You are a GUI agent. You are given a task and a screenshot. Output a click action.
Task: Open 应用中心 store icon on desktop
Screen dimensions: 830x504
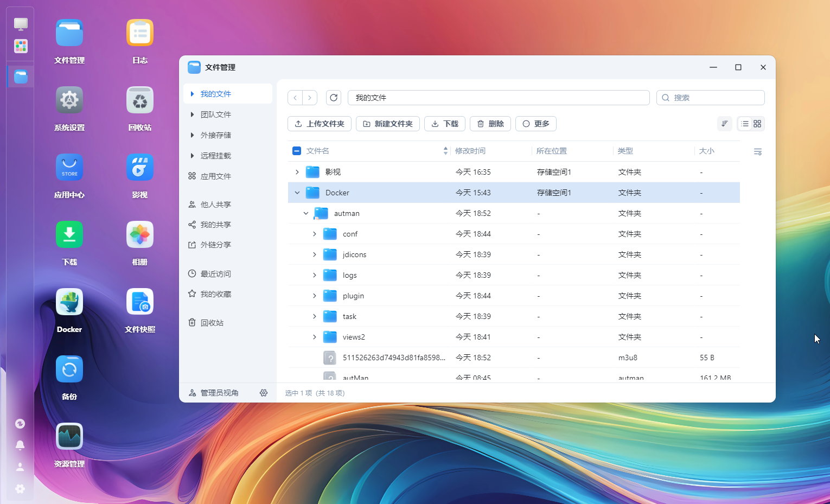click(69, 168)
